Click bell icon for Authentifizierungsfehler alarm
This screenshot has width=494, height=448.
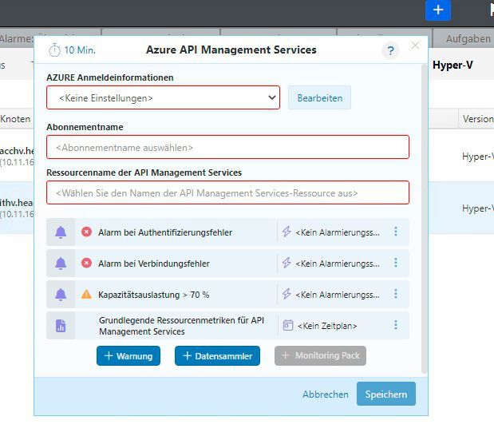pyautogui.click(x=61, y=232)
